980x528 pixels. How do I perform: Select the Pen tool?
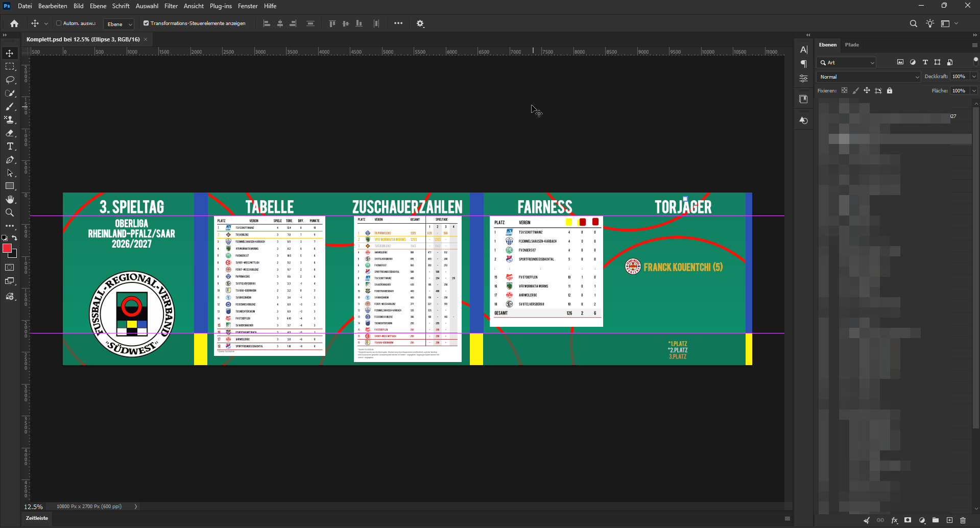10,159
